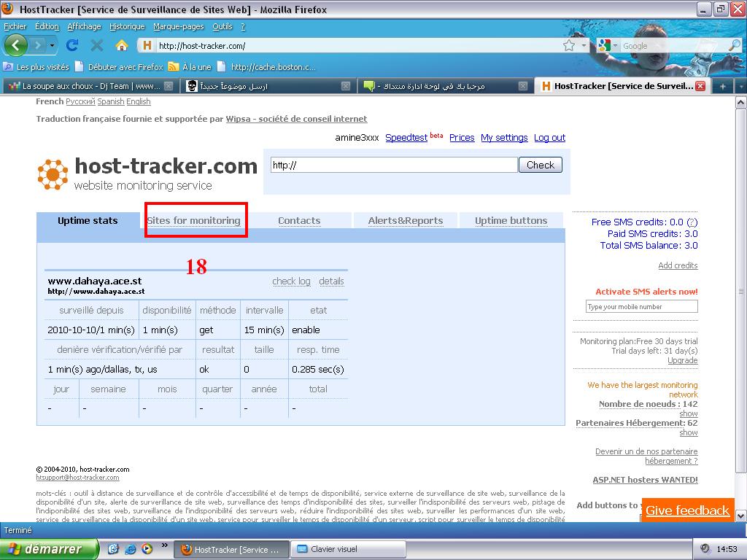Viewport: 747px width, 560px height.
Task: Click the Google search box
Action: coord(673,46)
